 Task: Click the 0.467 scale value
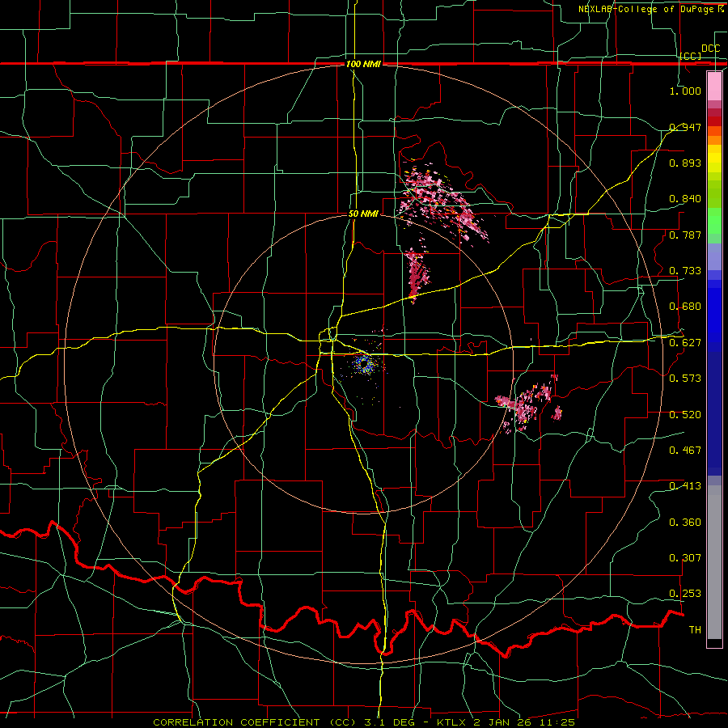pos(685,451)
